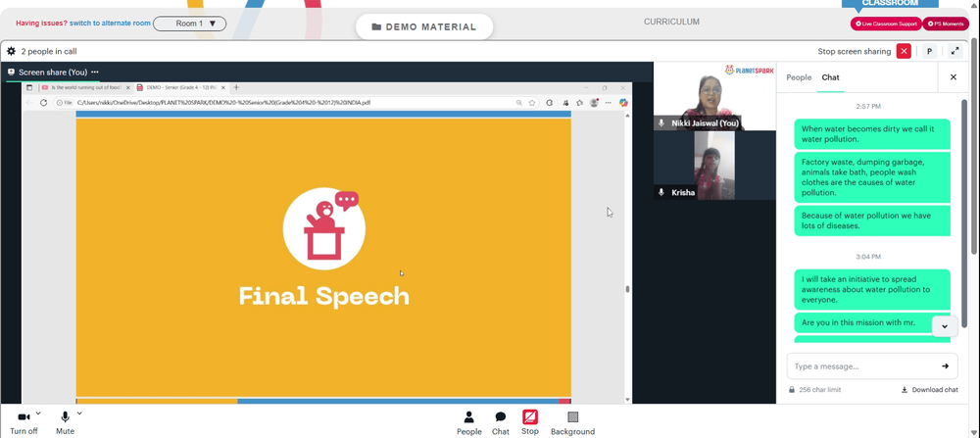Viewport: 980px width, 438px height.
Task: Expand microphone options chevron
Action: coord(79,413)
